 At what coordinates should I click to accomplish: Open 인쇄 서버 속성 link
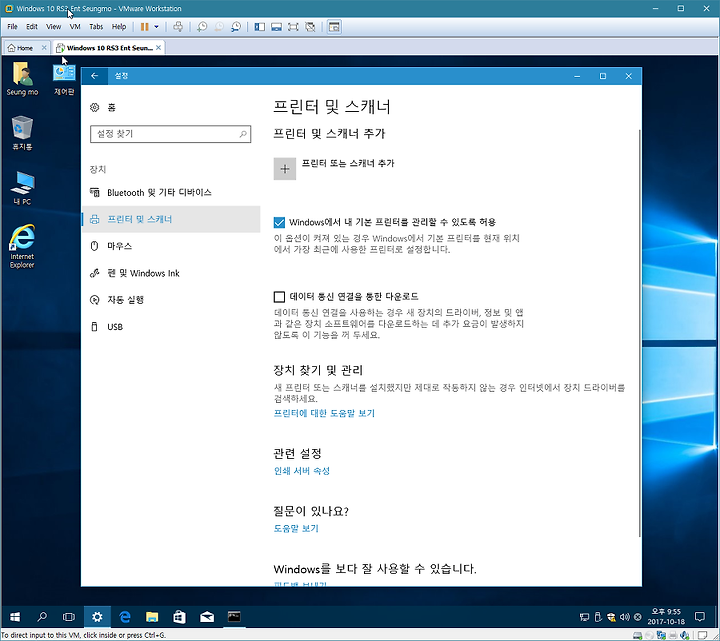tap(302, 471)
